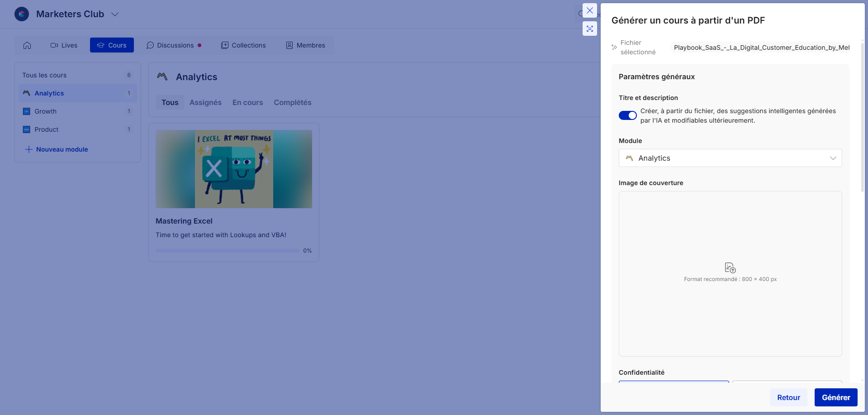
Task: Click the Mastering Excel progress bar
Action: coord(227,251)
